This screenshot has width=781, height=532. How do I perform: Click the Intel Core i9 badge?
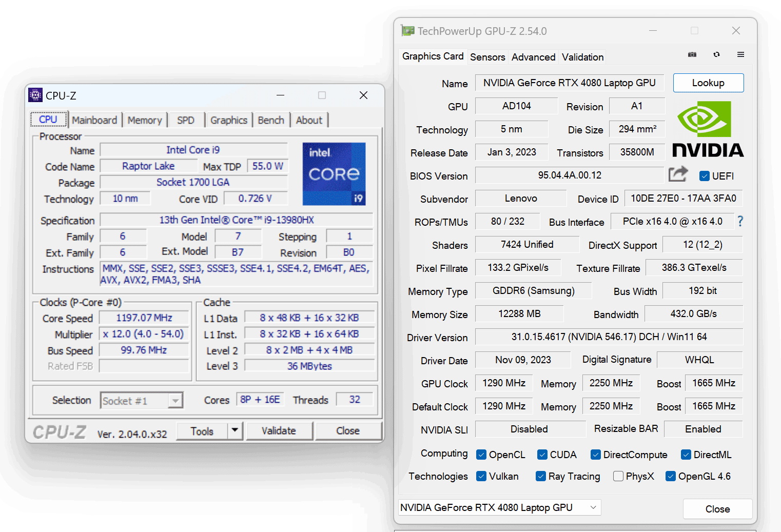334,174
